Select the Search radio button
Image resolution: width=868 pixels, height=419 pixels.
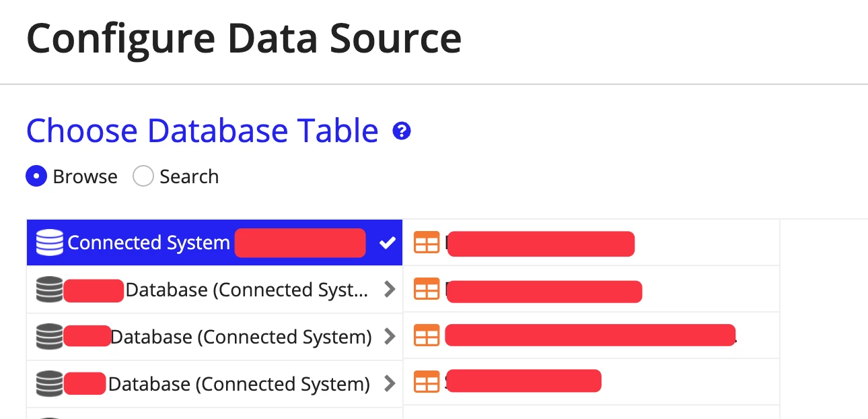[143, 176]
